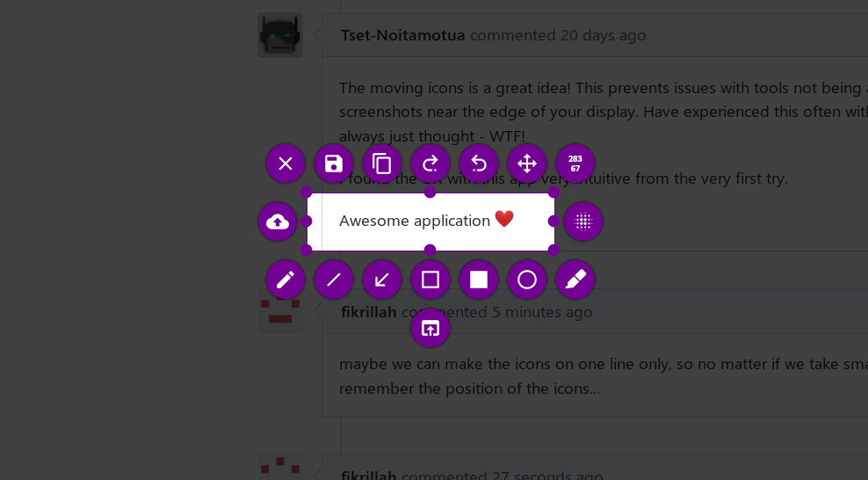Click the Tset-Noitamotua username link
The image size is (868, 480).
click(402, 35)
